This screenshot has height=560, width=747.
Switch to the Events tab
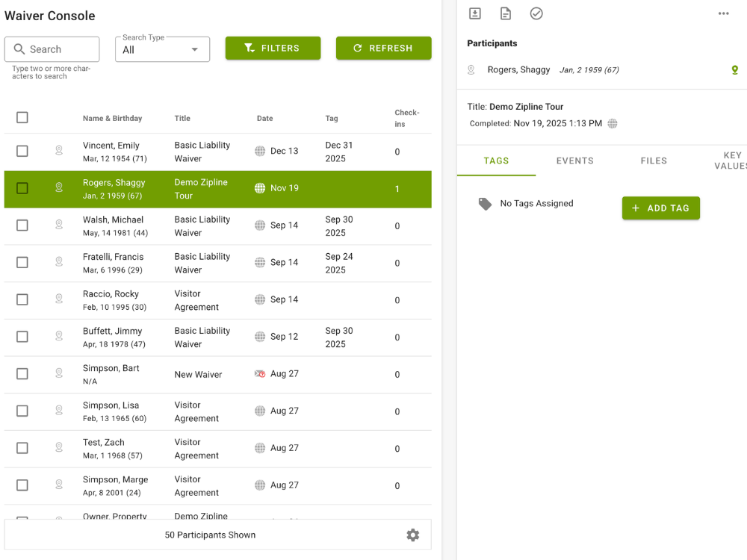(x=574, y=161)
